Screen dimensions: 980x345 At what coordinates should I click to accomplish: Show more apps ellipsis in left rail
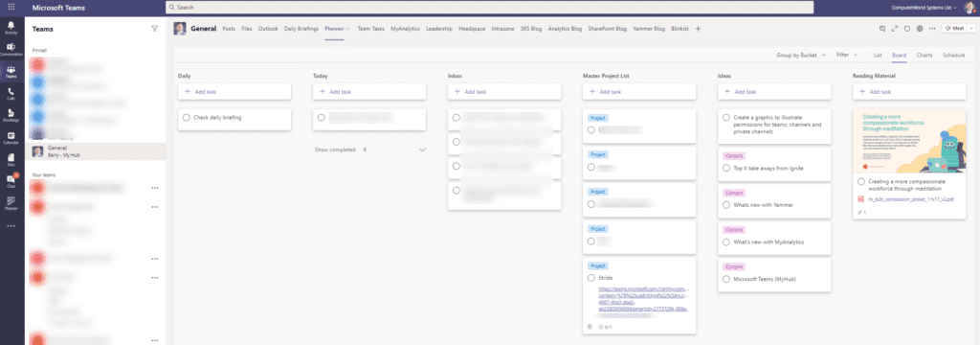tap(11, 225)
